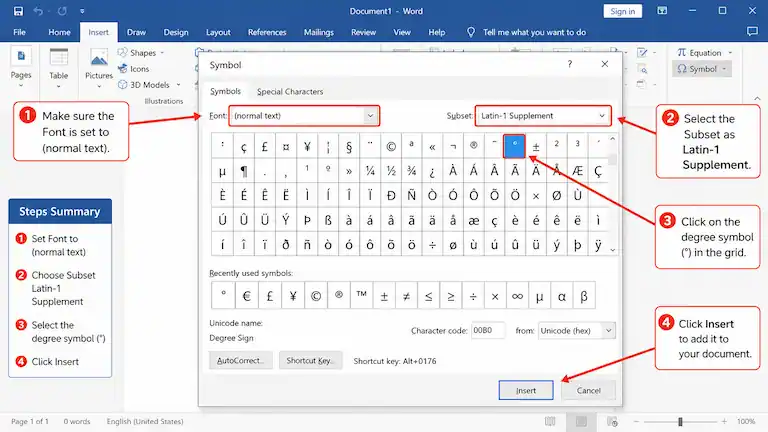
Task: Pick the Euro € recently used symbol
Action: pyautogui.click(x=246, y=295)
